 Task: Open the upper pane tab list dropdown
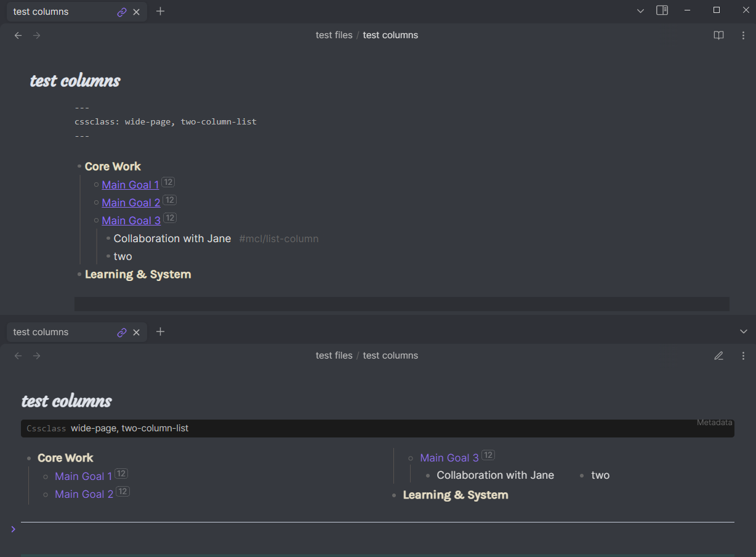click(640, 10)
